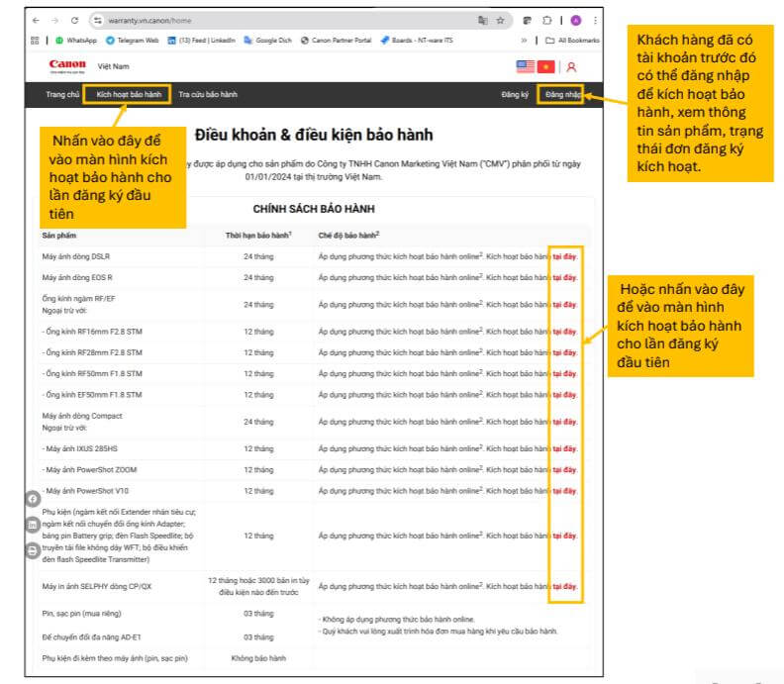This screenshot has width=784, height=684.
Task: Switch language with the Vietnam flag
Action: click(x=546, y=66)
